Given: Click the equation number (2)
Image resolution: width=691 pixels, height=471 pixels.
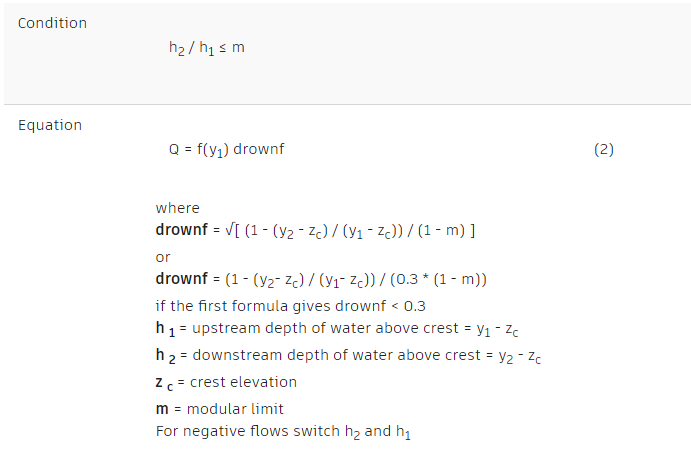Looking at the screenshot, I should [603, 150].
